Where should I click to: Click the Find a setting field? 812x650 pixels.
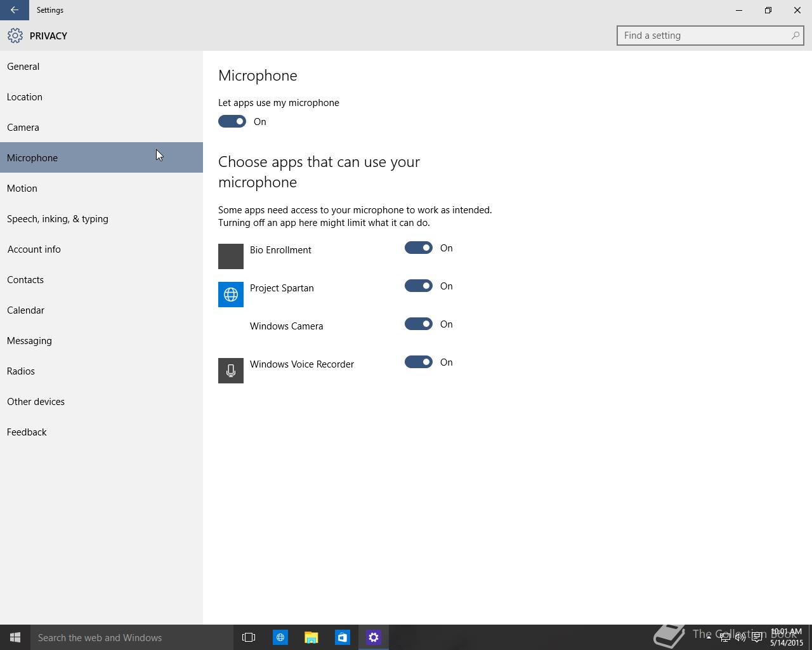coord(710,36)
